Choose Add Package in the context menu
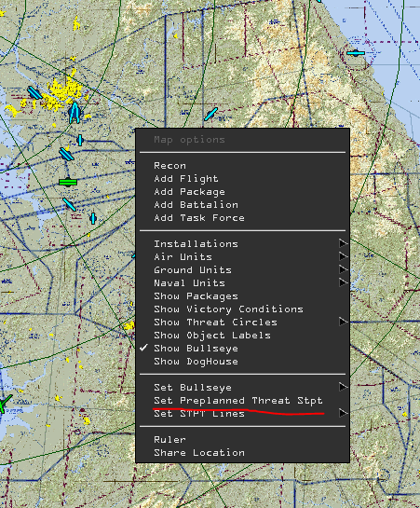This screenshot has width=420, height=508. click(x=189, y=192)
